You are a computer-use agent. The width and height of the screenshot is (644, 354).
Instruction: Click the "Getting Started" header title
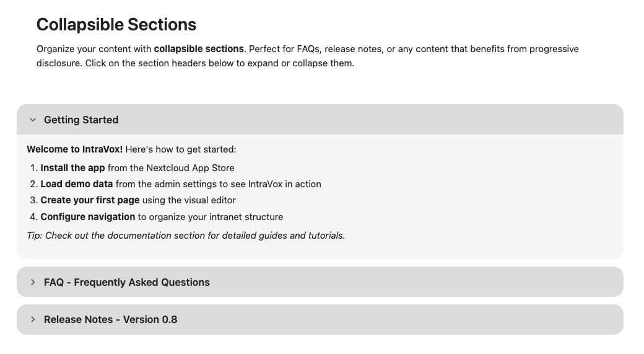pos(81,120)
